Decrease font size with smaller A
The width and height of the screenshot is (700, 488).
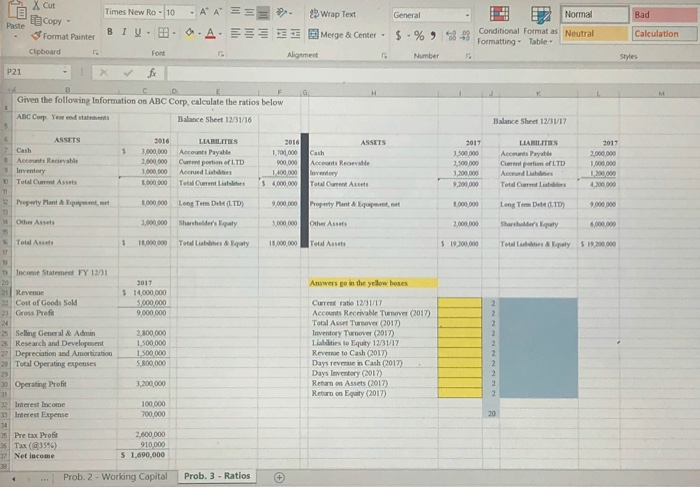pyautogui.click(x=217, y=12)
